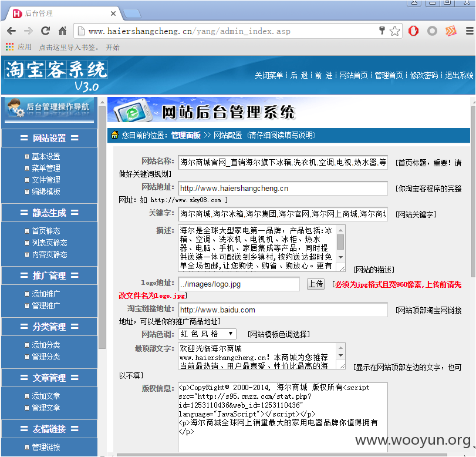Click the 淘宝链接地址 input field
Viewport: 476px width, 457px height.
pyautogui.click(x=283, y=310)
